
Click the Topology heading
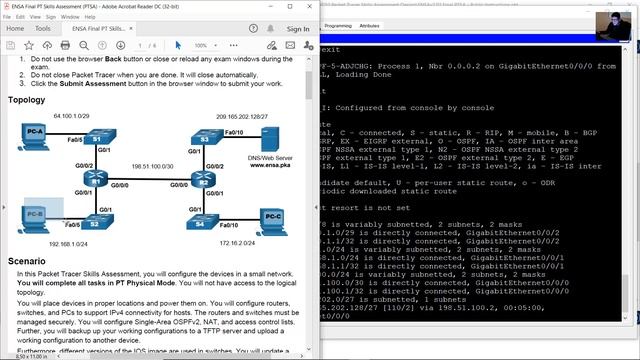tap(27, 100)
